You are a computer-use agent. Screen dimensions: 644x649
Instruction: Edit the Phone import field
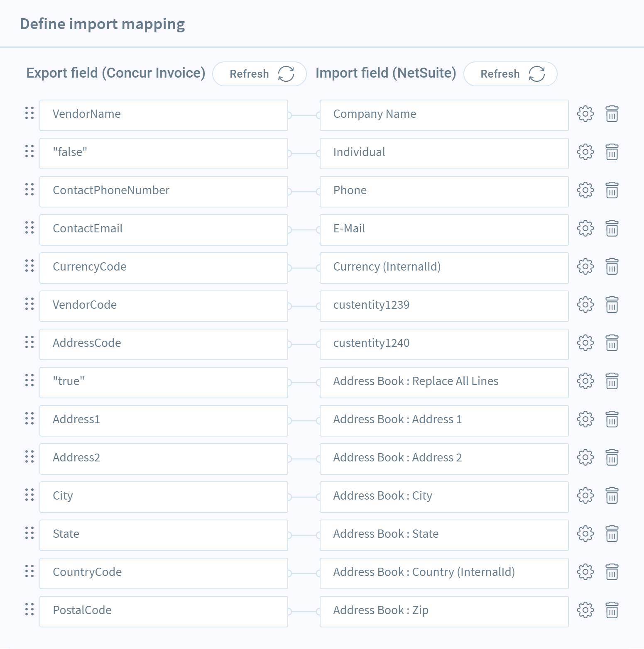coord(444,192)
